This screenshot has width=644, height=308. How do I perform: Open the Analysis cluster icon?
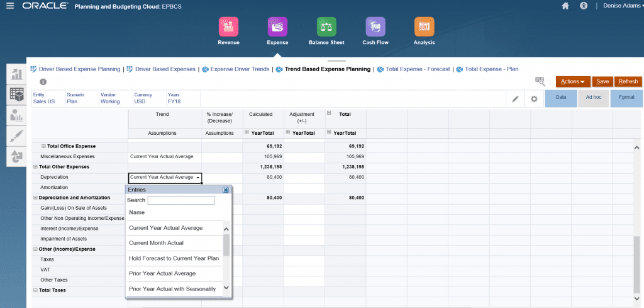click(424, 27)
